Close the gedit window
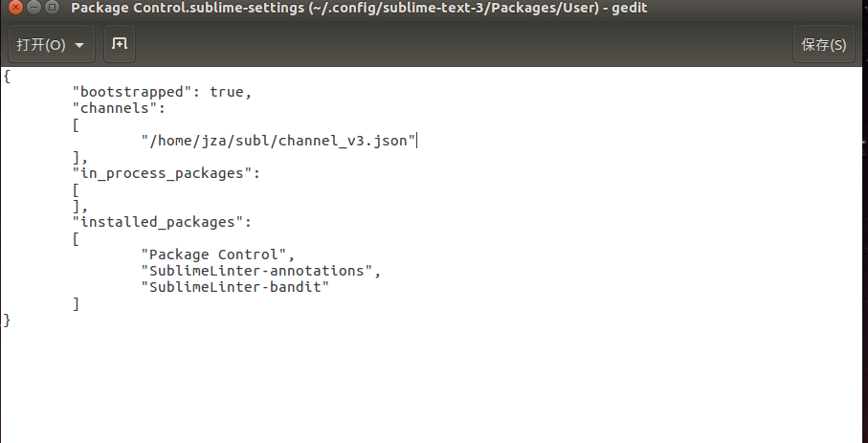This screenshot has height=443, width=868. click(16, 8)
